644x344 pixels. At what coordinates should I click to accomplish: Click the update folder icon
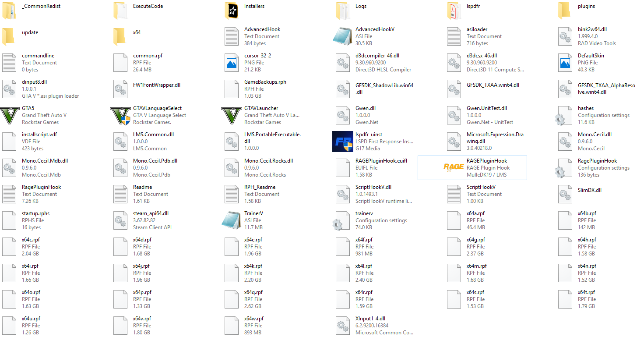[9, 36]
